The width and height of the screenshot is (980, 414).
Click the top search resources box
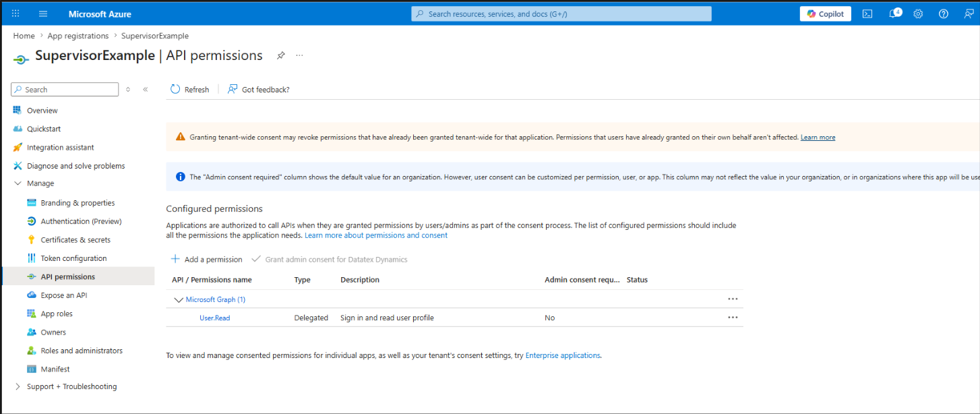tap(561, 13)
